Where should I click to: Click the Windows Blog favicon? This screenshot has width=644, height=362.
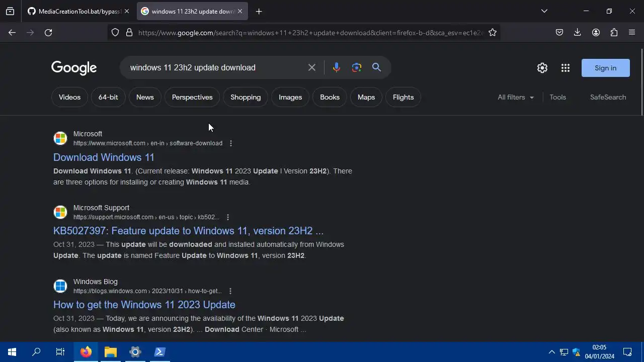60,286
